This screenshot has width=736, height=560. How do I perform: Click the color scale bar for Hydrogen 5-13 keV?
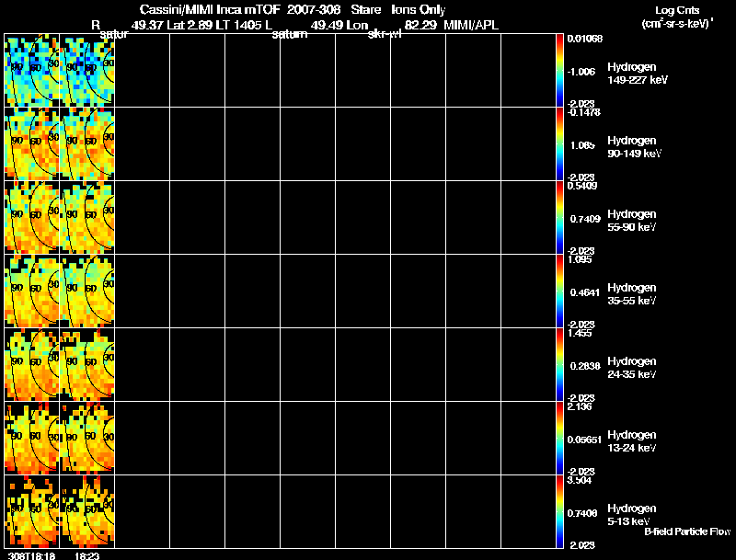(559, 511)
